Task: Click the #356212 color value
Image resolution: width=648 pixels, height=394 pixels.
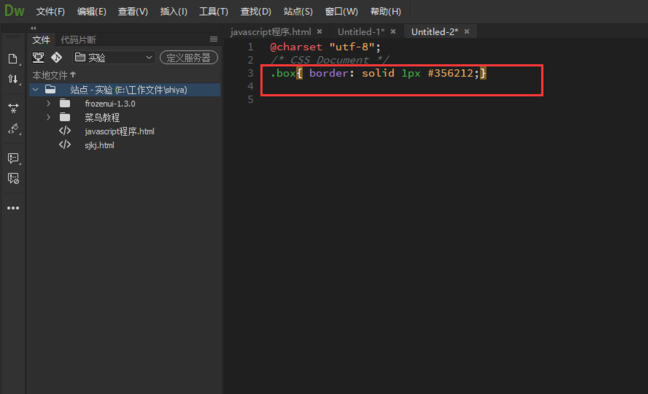Action: [x=450, y=73]
